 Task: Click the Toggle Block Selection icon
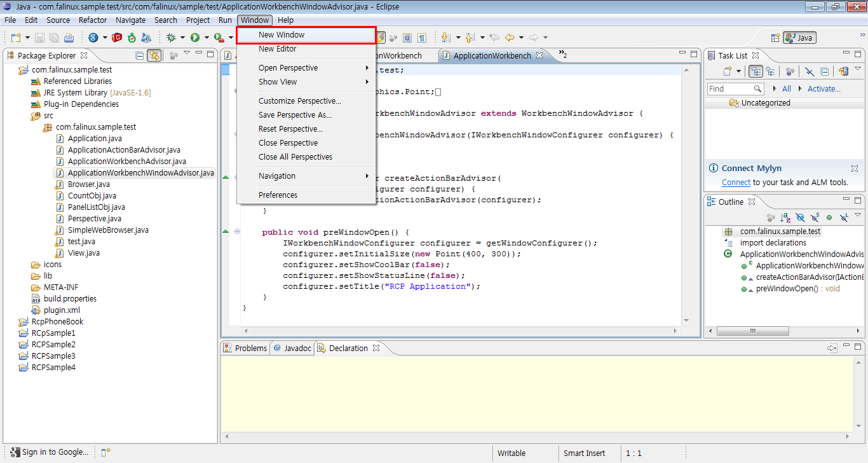click(x=407, y=38)
